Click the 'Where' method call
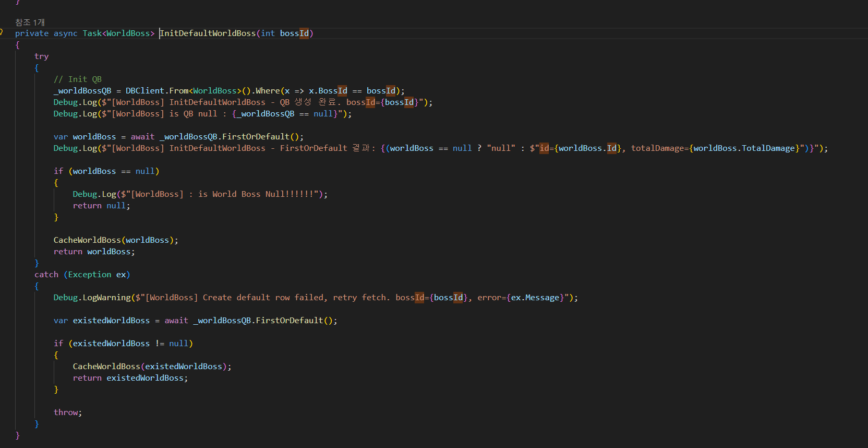This screenshot has width=868, height=448. [x=267, y=91]
